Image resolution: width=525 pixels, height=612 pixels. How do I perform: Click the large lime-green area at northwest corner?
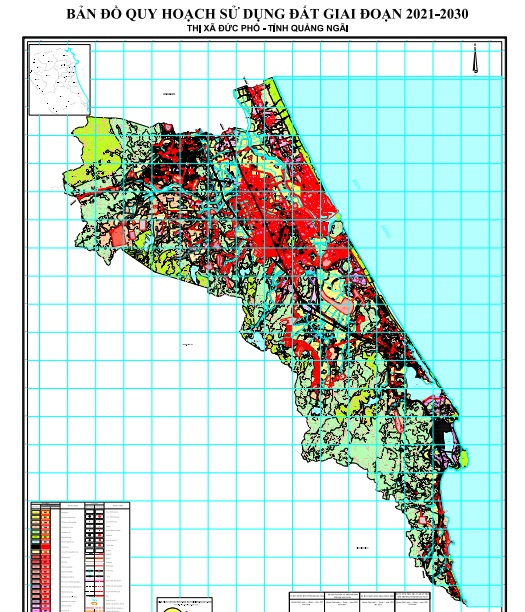(94, 148)
